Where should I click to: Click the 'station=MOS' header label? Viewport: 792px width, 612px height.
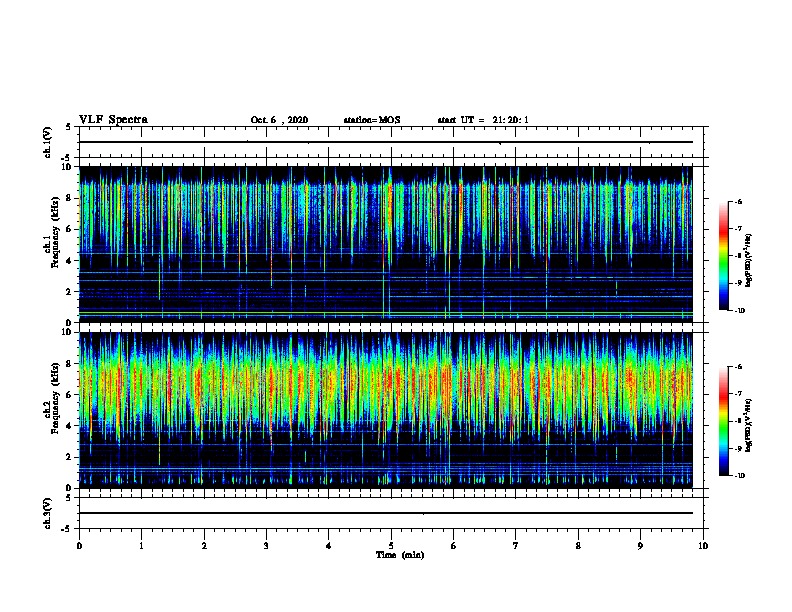[372, 120]
